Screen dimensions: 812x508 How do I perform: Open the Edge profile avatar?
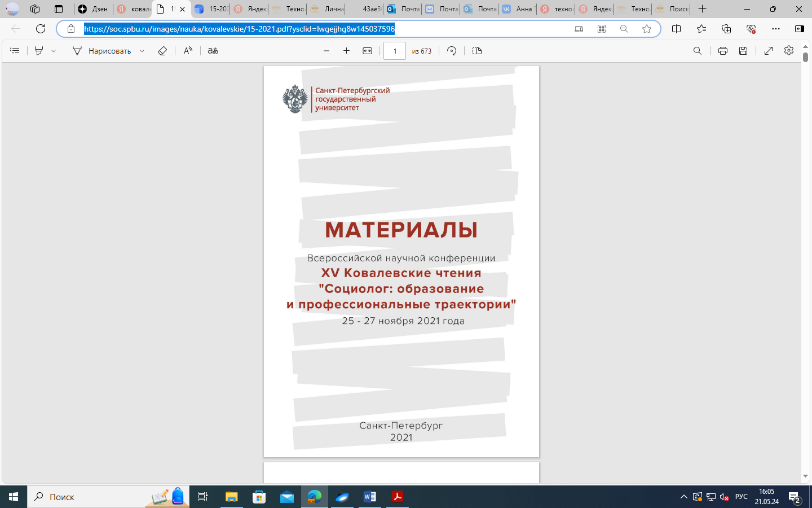[x=12, y=9]
